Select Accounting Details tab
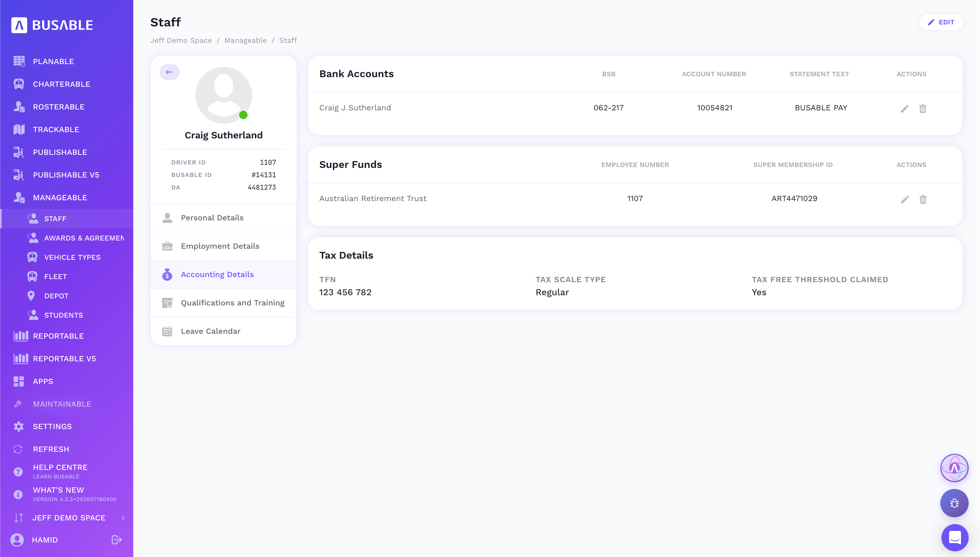 [x=223, y=275]
